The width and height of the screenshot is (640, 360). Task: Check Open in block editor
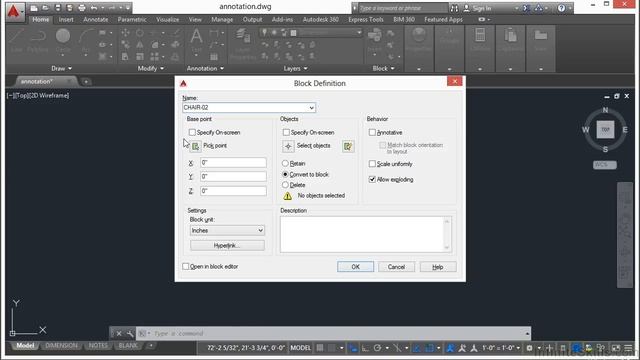click(x=186, y=266)
